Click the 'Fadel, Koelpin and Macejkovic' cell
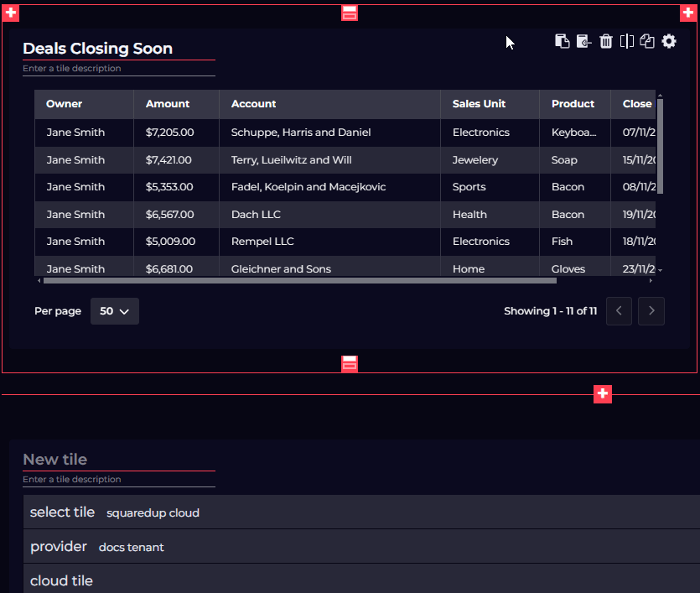700x593 pixels. tap(330, 187)
